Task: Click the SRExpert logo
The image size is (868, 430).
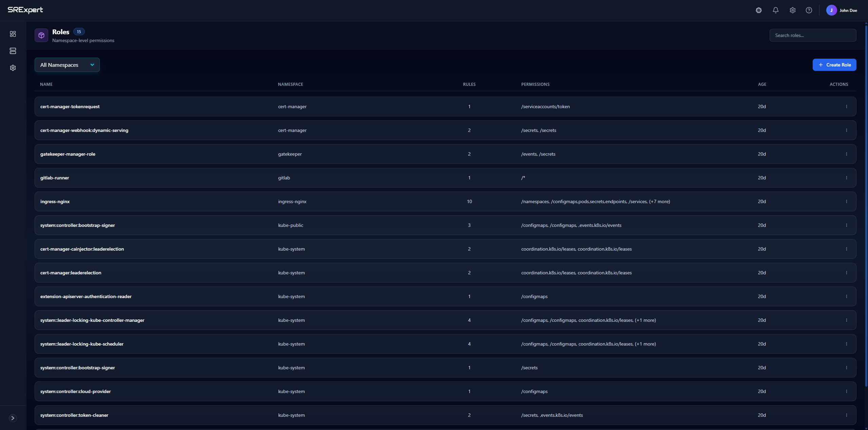Action: point(25,10)
